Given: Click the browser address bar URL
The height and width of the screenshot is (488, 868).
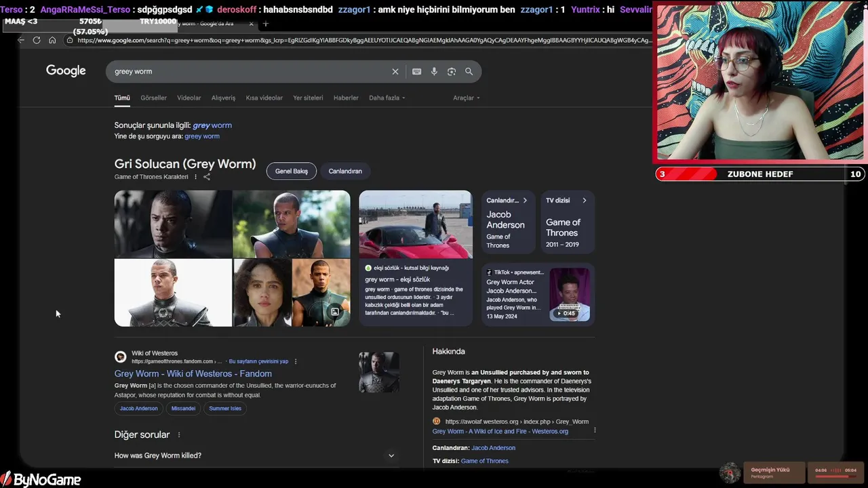Looking at the screenshot, I should tap(364, 40).
